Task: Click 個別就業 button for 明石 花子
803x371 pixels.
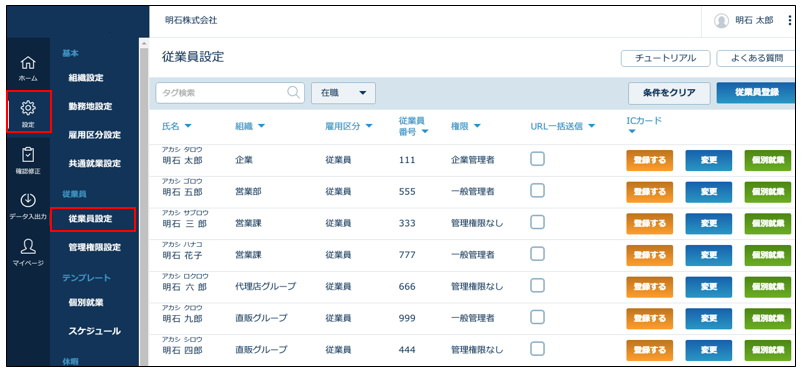Action: click(768, 255)
